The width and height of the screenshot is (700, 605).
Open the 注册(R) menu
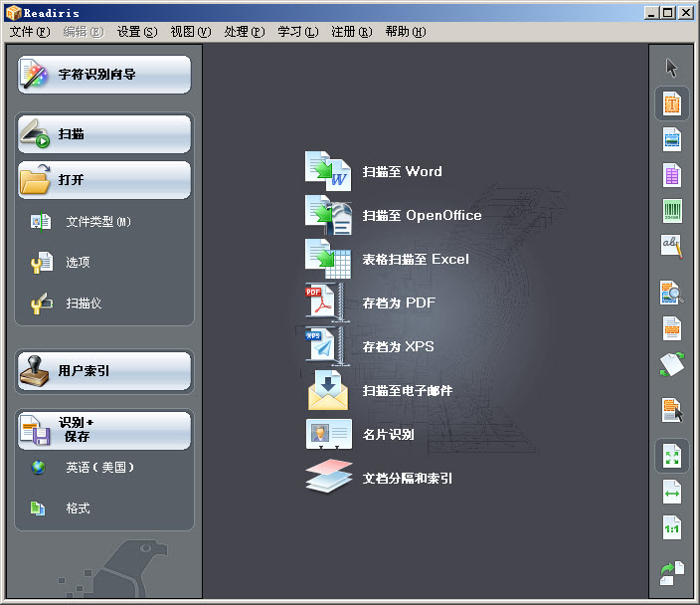tap(351, 32)
